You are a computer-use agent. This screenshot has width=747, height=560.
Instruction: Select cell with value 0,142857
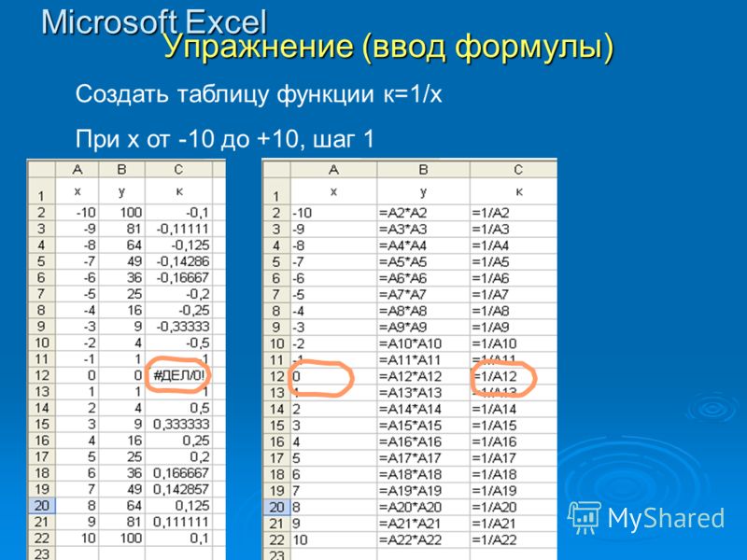coord(178,489)
